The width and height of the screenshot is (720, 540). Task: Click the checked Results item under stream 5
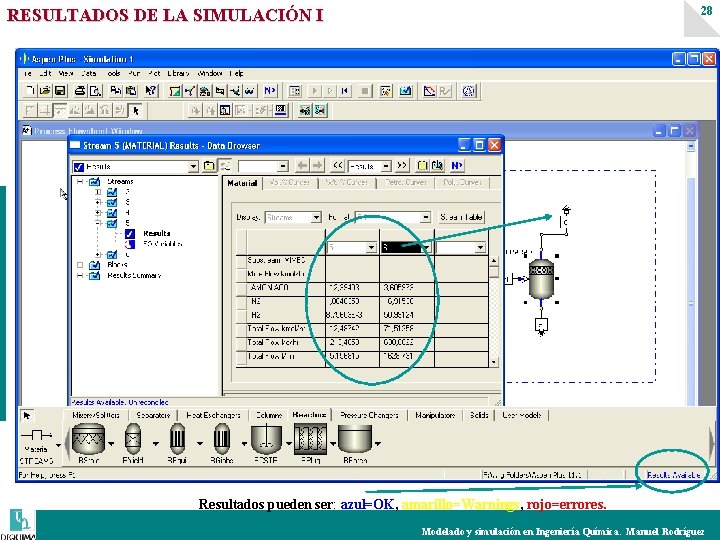click(157, 233)
